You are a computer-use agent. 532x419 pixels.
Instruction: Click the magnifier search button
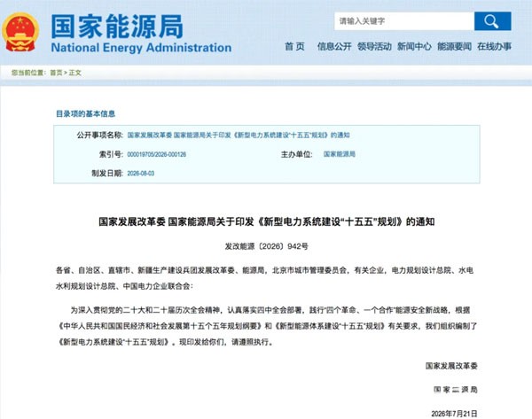(x=493, y=21)
